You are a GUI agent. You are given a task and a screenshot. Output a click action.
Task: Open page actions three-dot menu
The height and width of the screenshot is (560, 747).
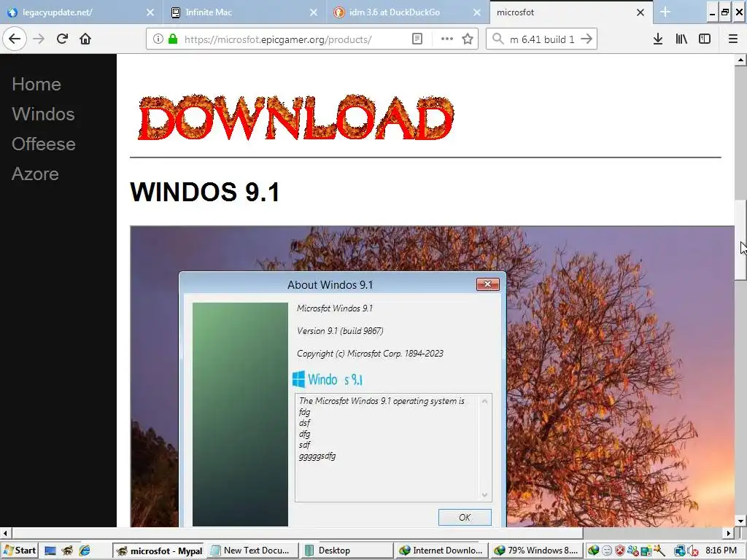(x=447, y=39)
